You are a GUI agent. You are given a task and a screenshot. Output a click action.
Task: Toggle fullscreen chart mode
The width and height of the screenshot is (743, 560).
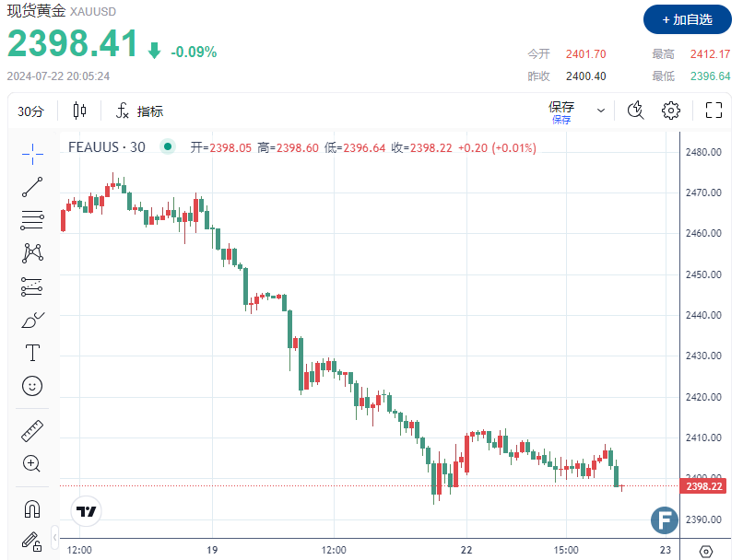click(x=713, y=110)
